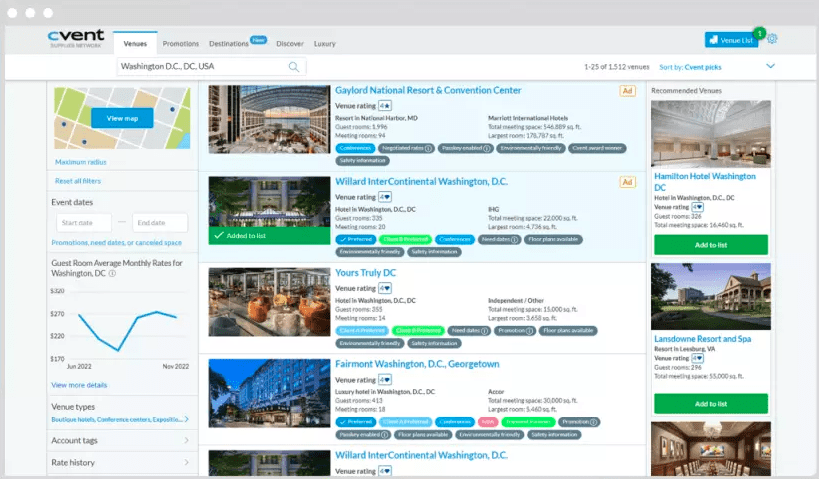Click the Lansdowne Resort exterior photo
The height and width of the screenshot is (479, 819).
tap(711, 296)
